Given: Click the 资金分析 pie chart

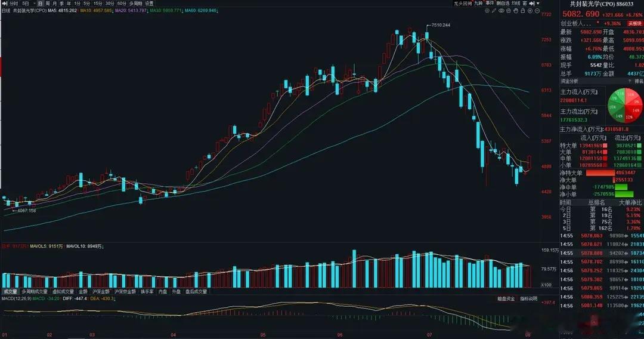Looking at the screenshot, I should [x=625, y=106].
